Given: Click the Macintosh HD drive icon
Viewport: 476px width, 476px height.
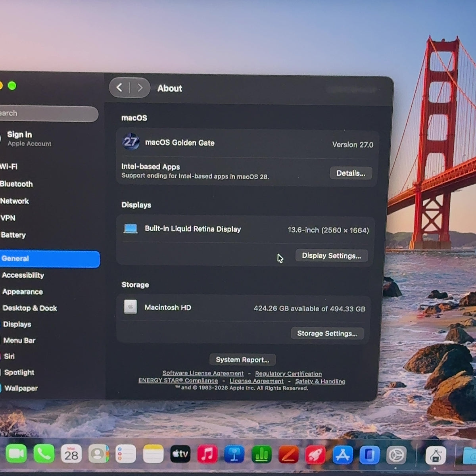Looking at the screenshot, I should point(130,307).
